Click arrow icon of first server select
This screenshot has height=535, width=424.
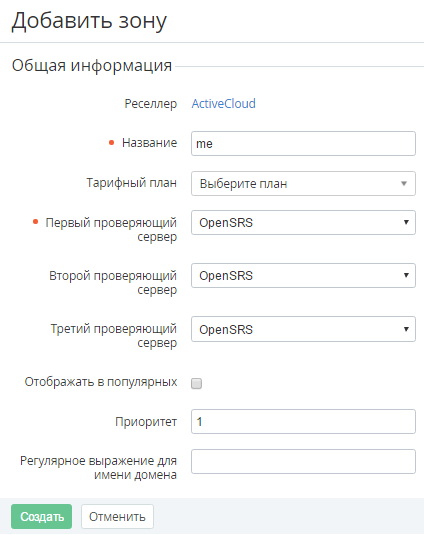(406, 222)
